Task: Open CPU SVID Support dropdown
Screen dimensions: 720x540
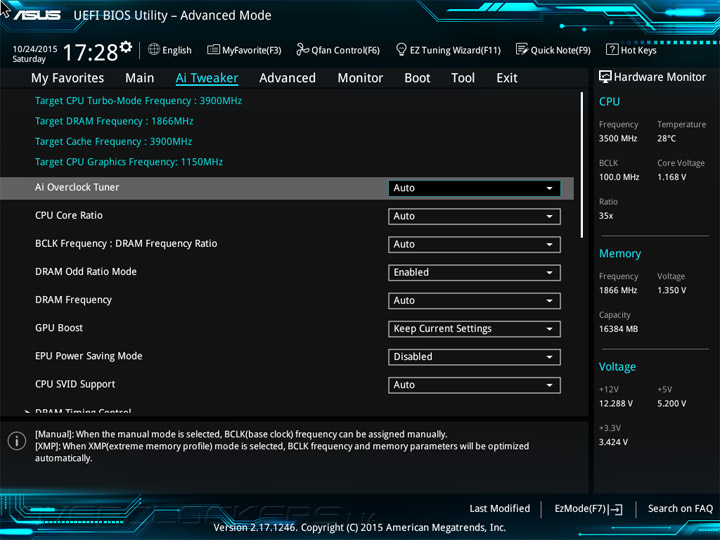Action: (474, 385)
